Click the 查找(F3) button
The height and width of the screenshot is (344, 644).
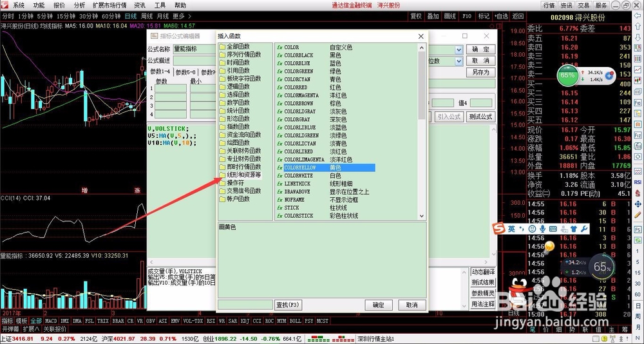(x=289, y=305)
